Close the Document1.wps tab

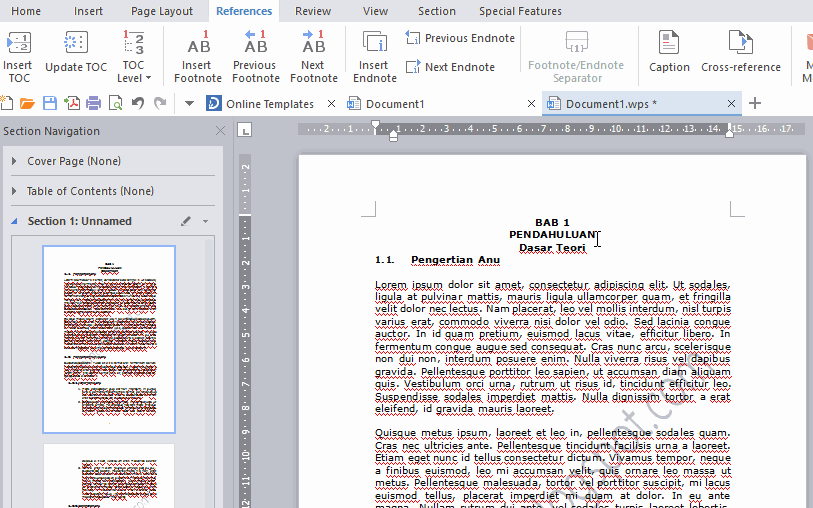click(x=731, y=104)
